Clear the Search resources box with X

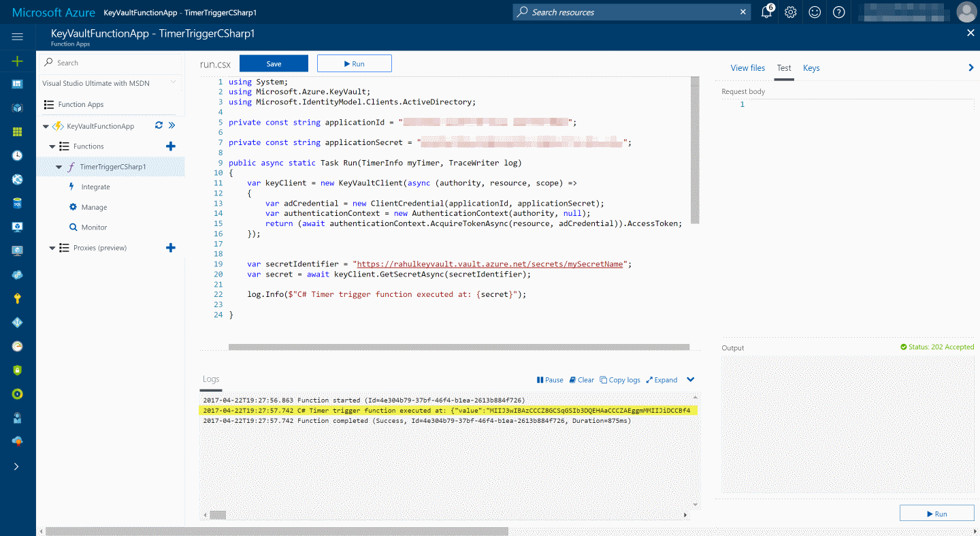(x=743, y=12)
